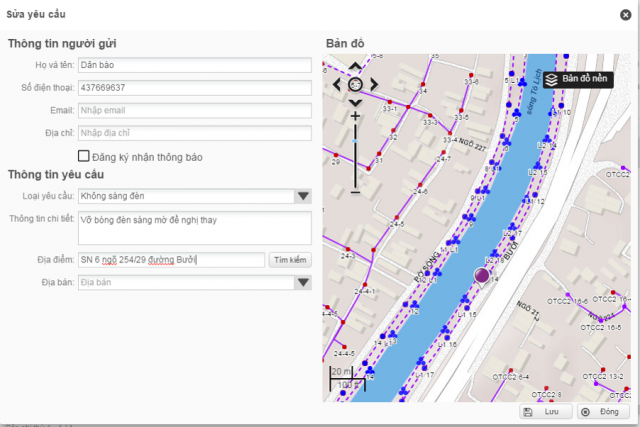The image size is (640, 427).
Task: Zoom in using the plus icon
Action: click(355, 116)
